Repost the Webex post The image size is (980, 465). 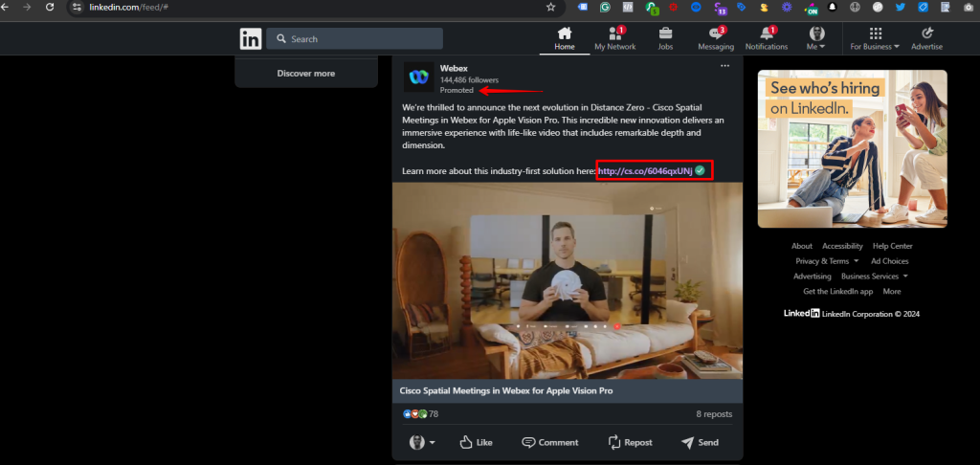(630, 442)
